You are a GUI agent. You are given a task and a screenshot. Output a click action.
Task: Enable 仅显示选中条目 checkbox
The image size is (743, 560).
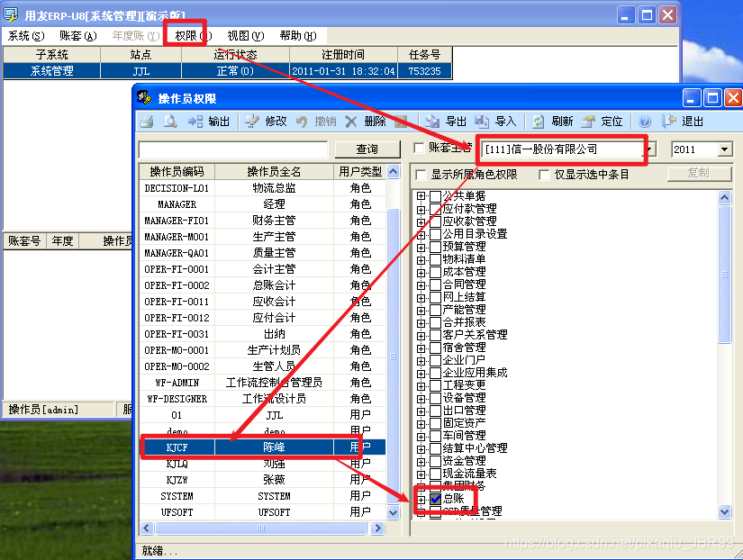(545, 175)
